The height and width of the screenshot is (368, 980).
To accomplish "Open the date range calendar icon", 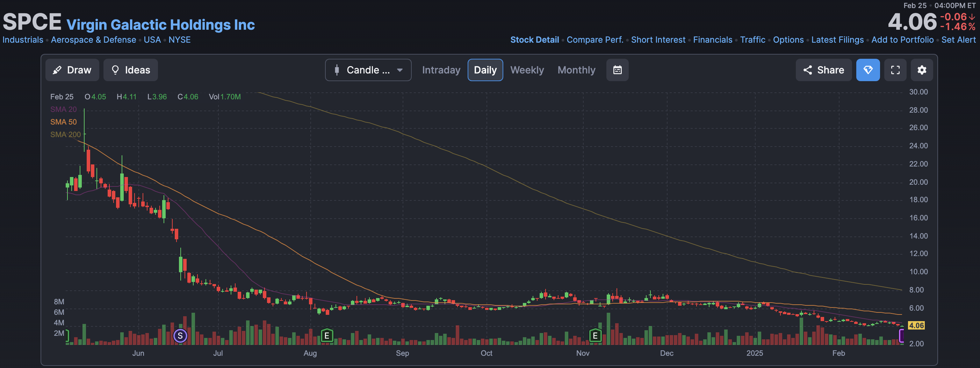I will (617, 70).
